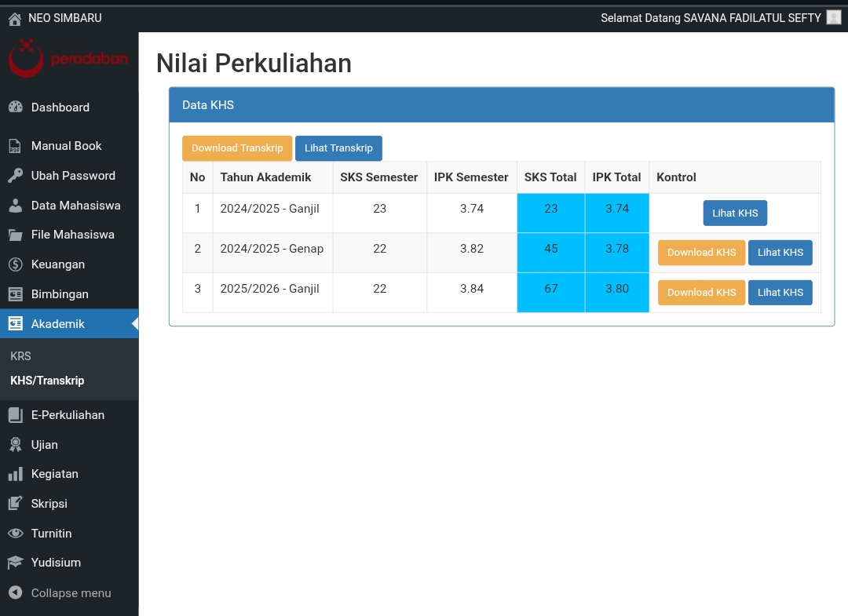848x616 pixels.
Task: Open the Dashboard menu item
Action: [69, 107]
